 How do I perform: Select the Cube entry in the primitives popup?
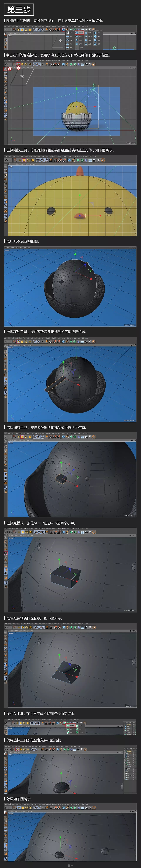[x=80, y=33]
